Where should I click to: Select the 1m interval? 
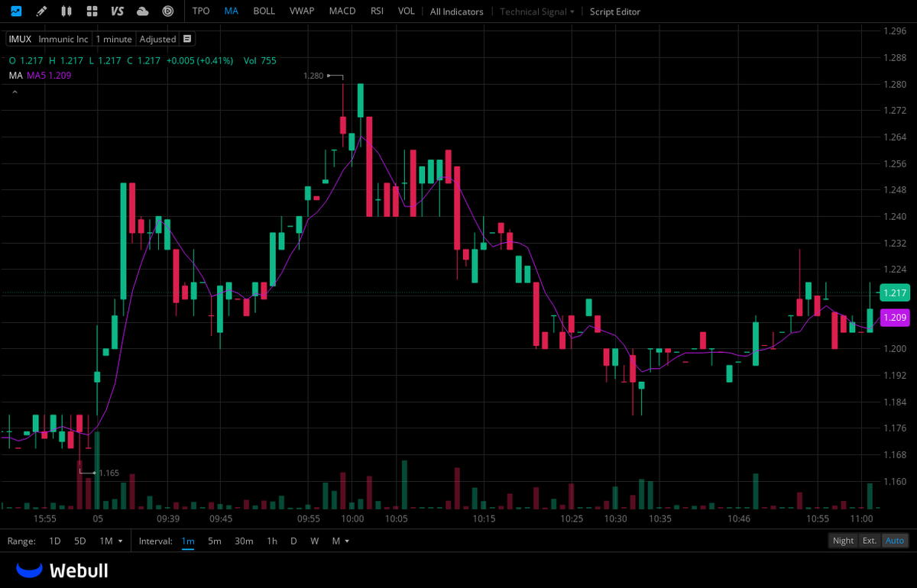188,541
